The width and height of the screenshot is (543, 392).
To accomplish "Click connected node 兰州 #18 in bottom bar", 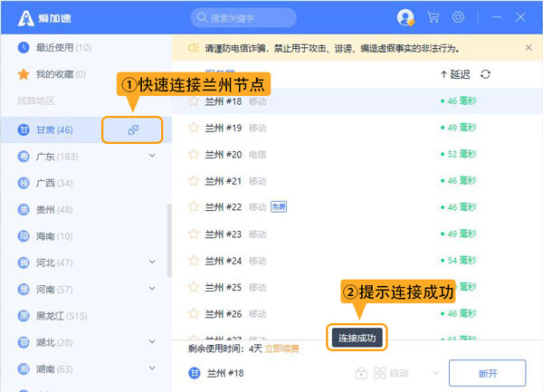I will click(225, 373).
